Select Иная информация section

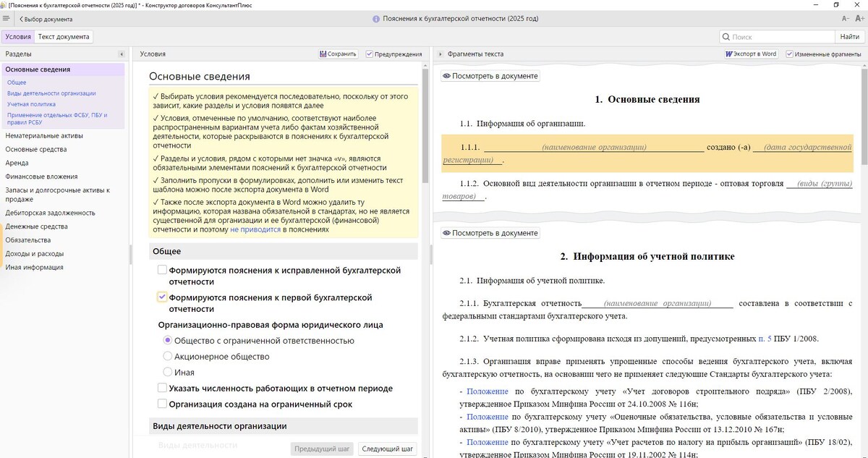pyautogui.click(x=34, y=267)
